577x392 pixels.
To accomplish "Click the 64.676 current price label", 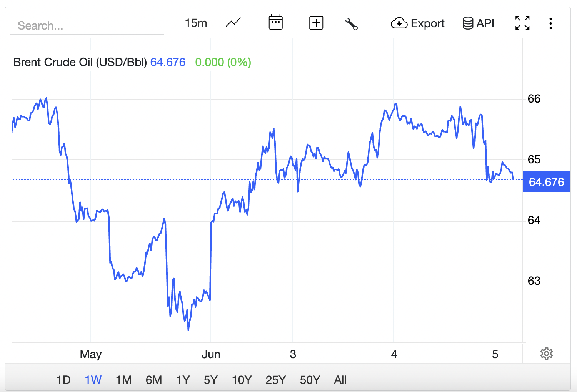I will [x=546, y=181].
